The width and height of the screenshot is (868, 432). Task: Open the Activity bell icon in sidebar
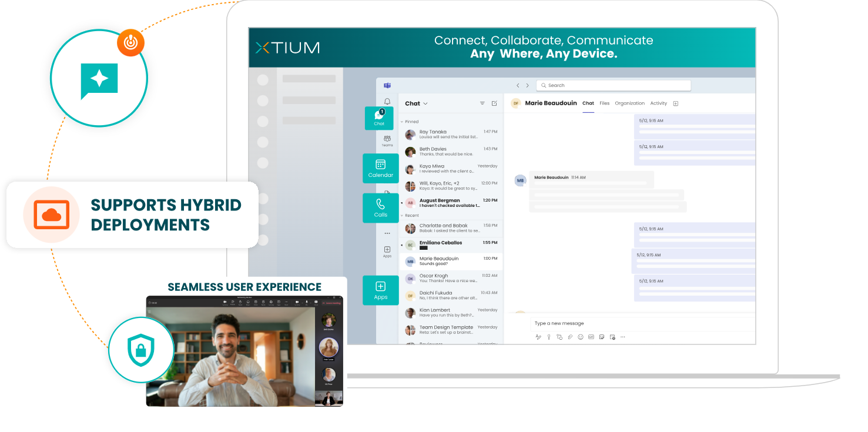click(387, 102)
